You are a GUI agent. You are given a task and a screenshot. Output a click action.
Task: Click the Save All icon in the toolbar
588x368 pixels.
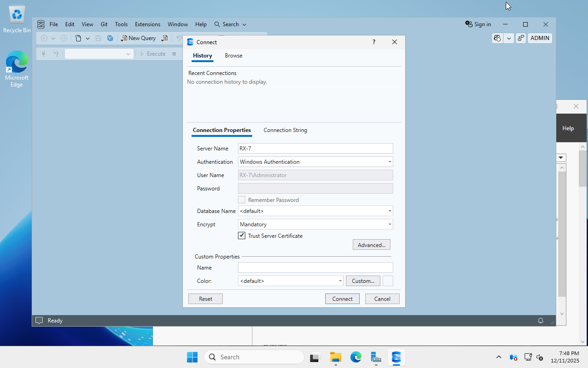(x=110, y=38)
